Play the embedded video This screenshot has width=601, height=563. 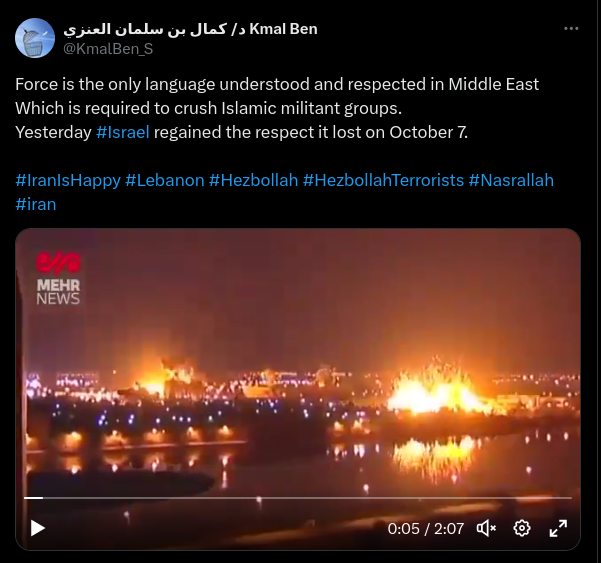click(x=38, y=529)
